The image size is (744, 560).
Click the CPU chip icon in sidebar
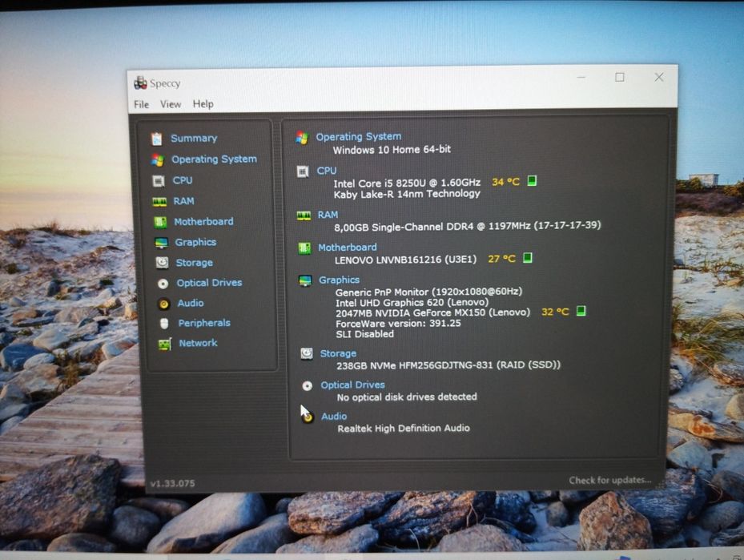(159, 181)
